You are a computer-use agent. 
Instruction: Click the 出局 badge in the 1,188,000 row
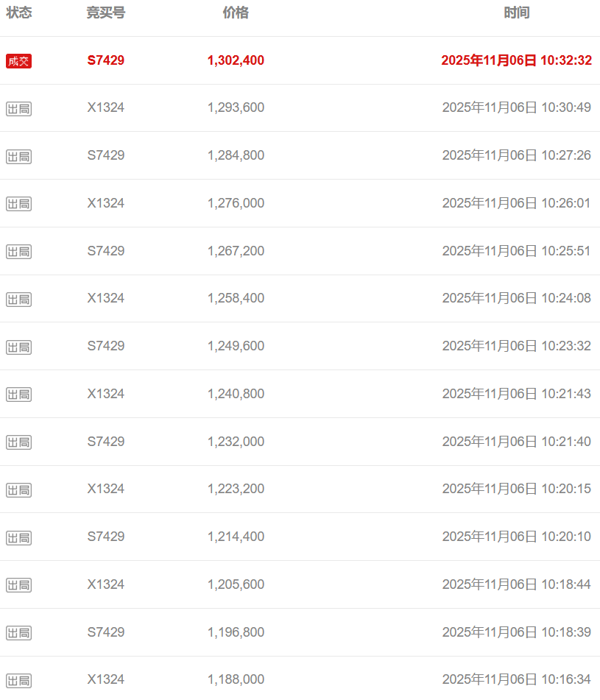[18, 681]
